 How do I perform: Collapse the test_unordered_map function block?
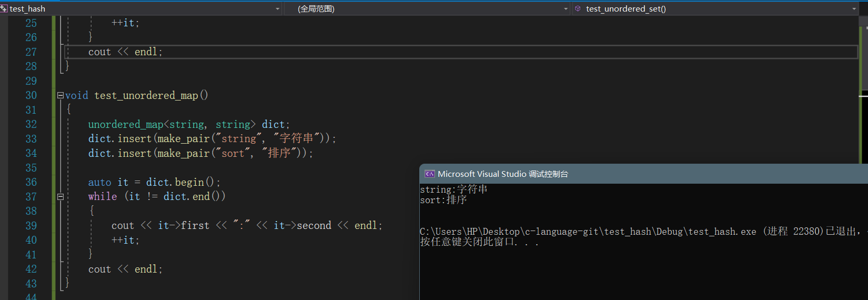tap(60, 95)
